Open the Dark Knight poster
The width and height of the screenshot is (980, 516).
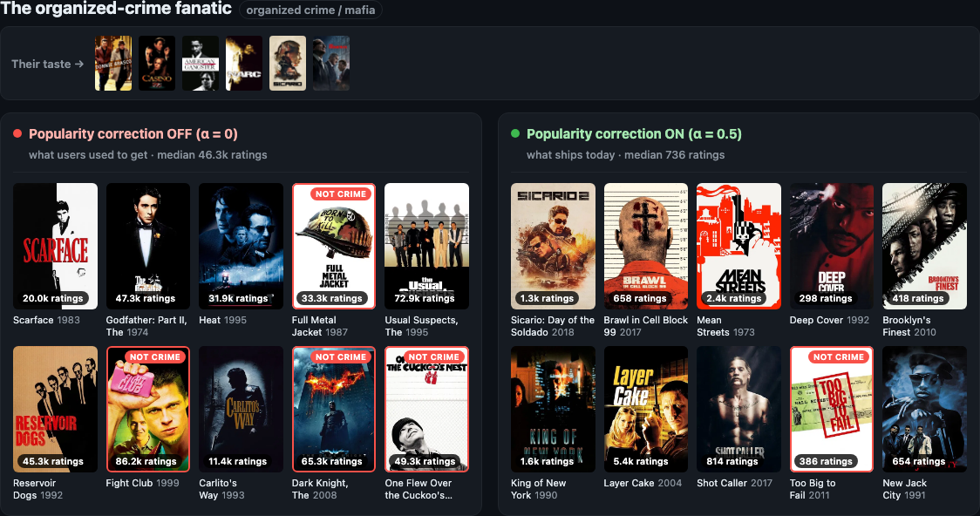tap(334, 409)
